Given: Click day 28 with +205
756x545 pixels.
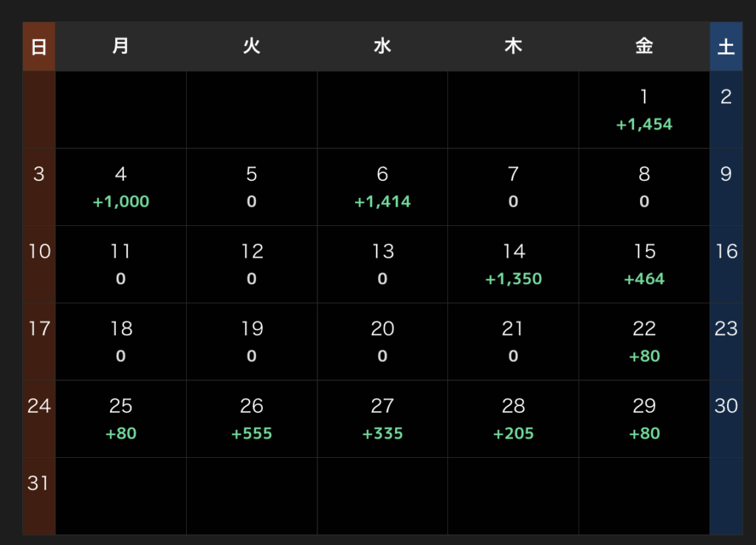Looking at the screenshot, I should coord(514,419).
